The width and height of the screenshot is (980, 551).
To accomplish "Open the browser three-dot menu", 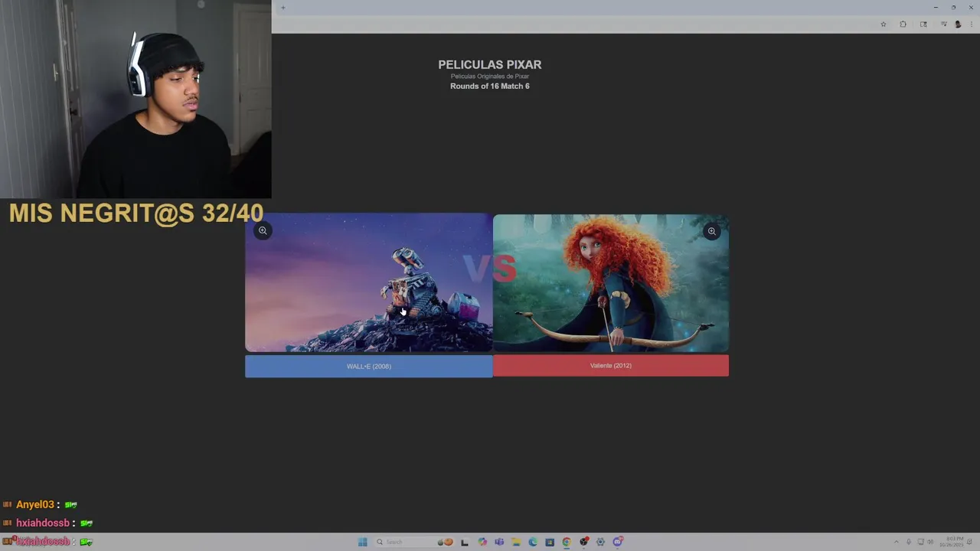I will click(x=972, y=24).
